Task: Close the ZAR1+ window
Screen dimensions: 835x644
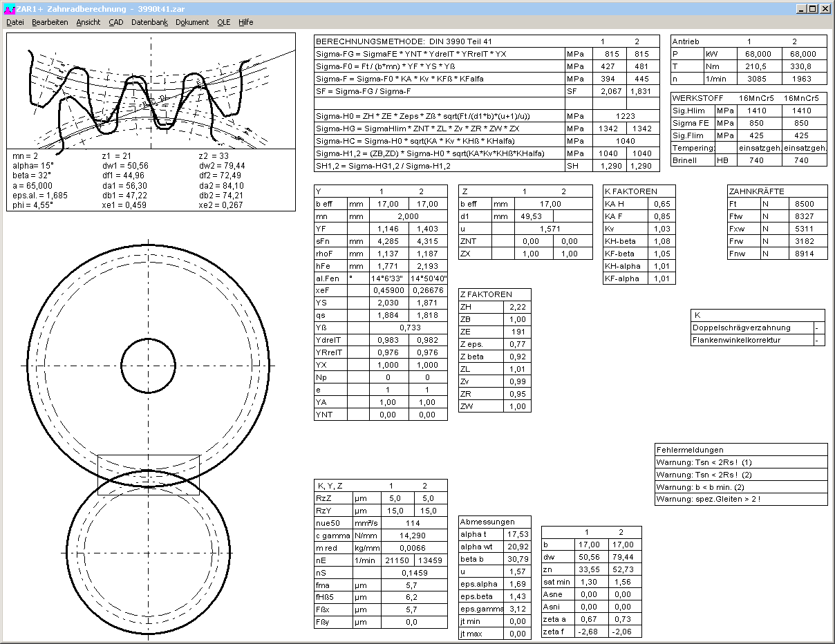Action: point(825,9)
